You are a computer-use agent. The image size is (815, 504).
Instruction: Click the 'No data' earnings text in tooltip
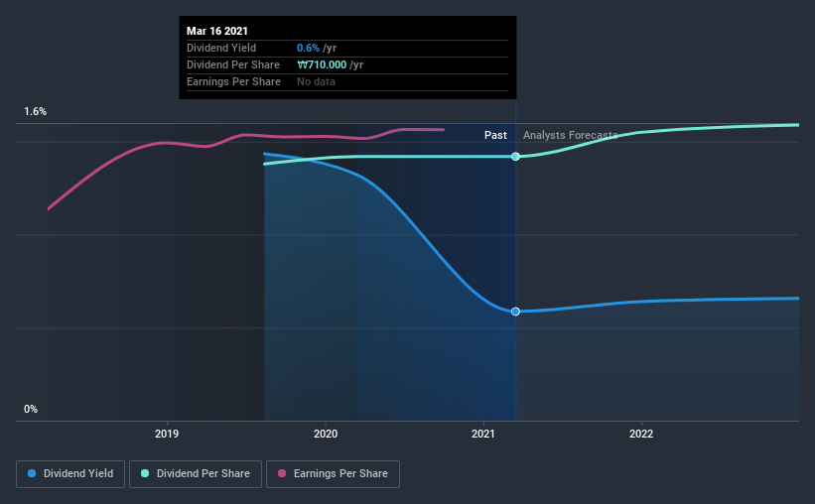(x=316, y=81)
